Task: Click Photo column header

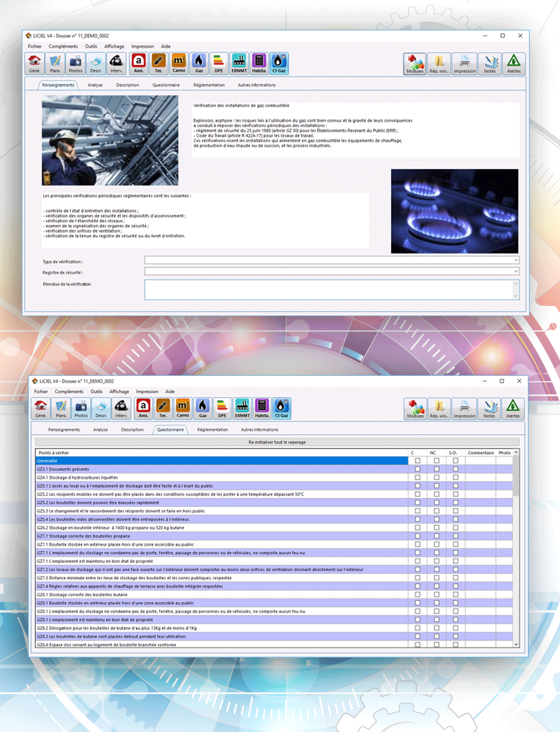Action: (x=505, y=453)
